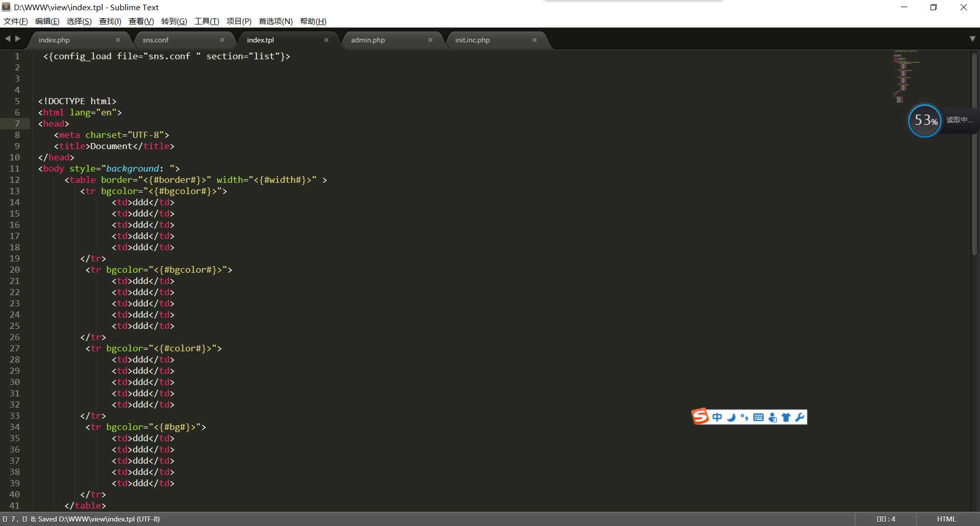
Task: Click line number 12 in gutter
Action: [x=14, y=180]
